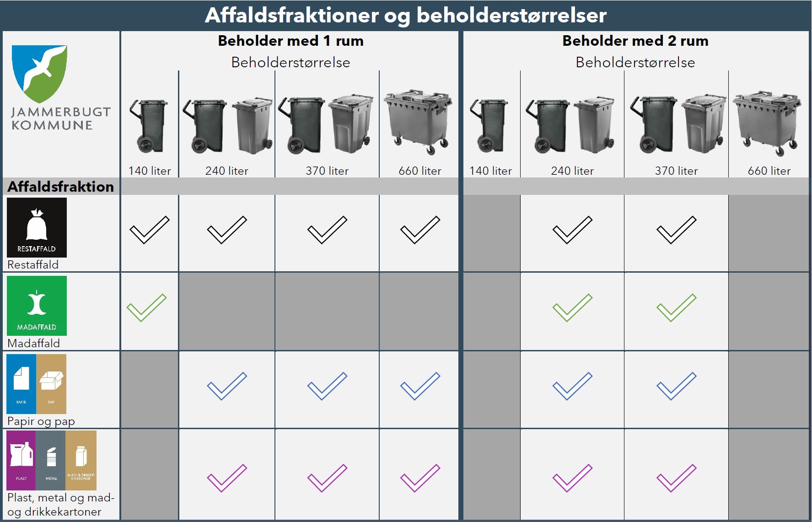The height and width of the screenshot is (522, 812).
Task: Click the 'Affaldsfraktion' row heading
Action: 61,187
